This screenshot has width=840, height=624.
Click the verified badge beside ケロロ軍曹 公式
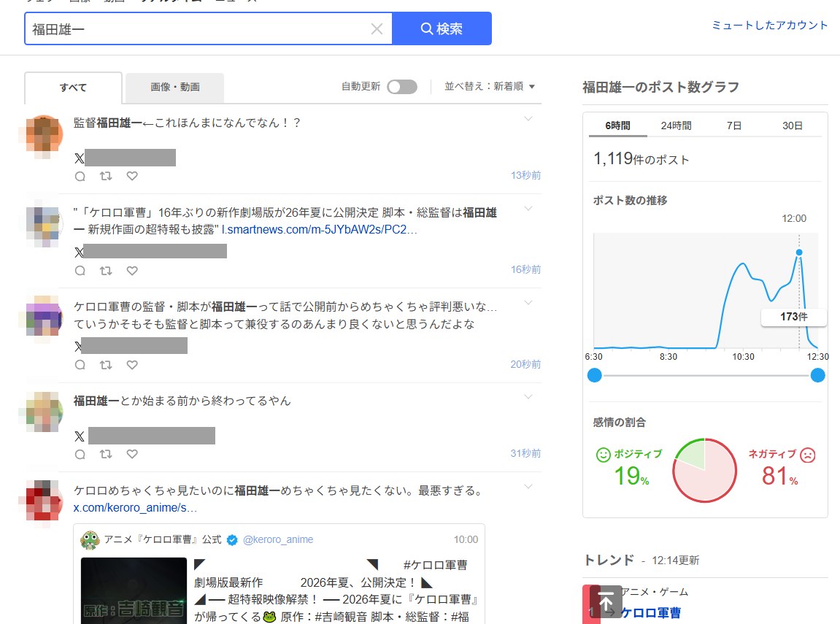click(232, 540)
